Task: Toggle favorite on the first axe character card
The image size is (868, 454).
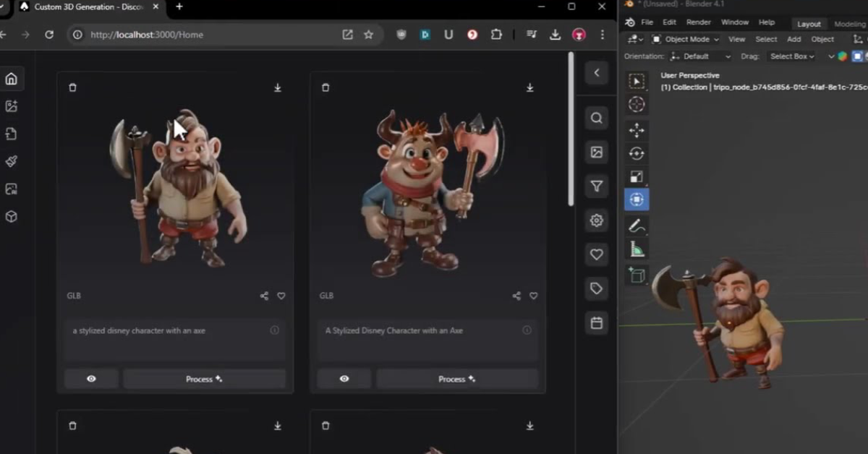Action: 281,296
